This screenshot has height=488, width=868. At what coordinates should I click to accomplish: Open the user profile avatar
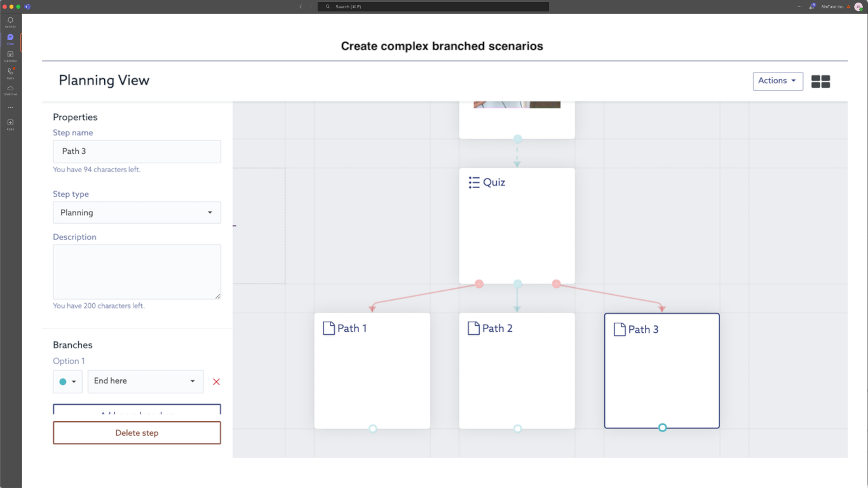pyautogui.click(x=858, y=6)
